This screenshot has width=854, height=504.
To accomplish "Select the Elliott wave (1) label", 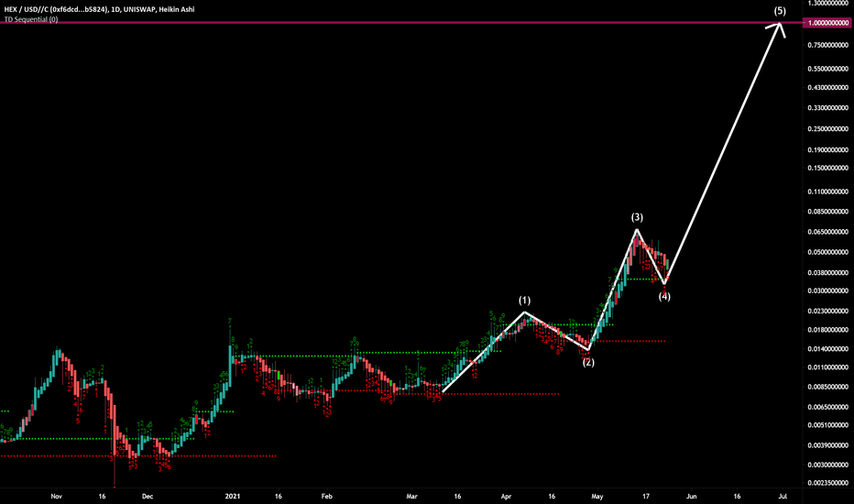I will (x=524, y=301).
